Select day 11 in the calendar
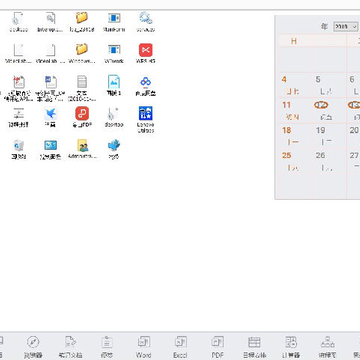Viewport: 360px width, 360px height. [x=287, y=105]
